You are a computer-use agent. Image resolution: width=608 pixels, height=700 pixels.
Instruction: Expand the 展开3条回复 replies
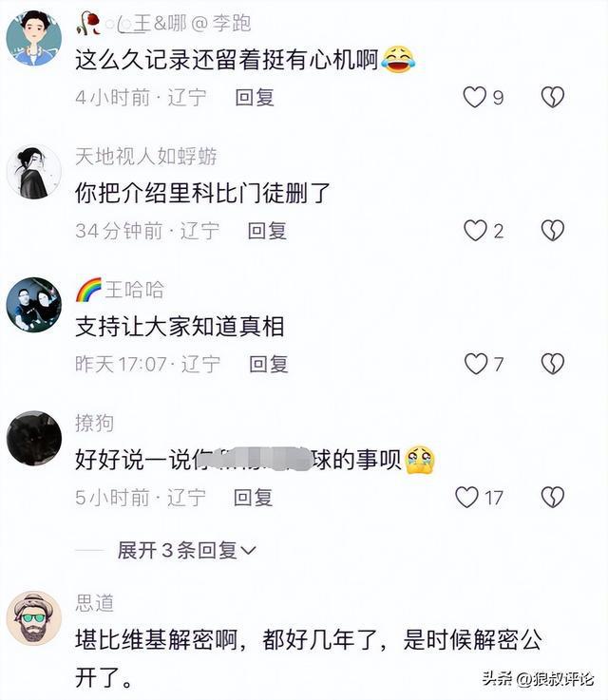coord(186,550)
